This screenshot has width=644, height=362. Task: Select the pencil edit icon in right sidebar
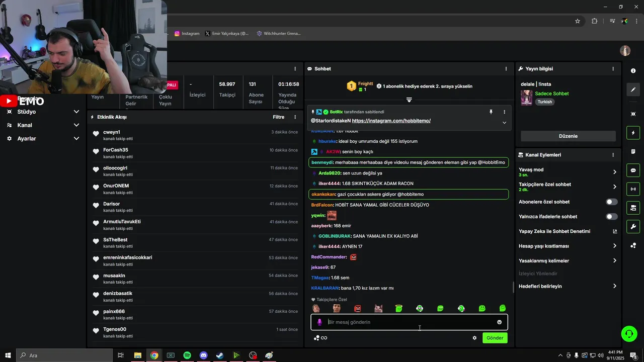click(633, 89)
